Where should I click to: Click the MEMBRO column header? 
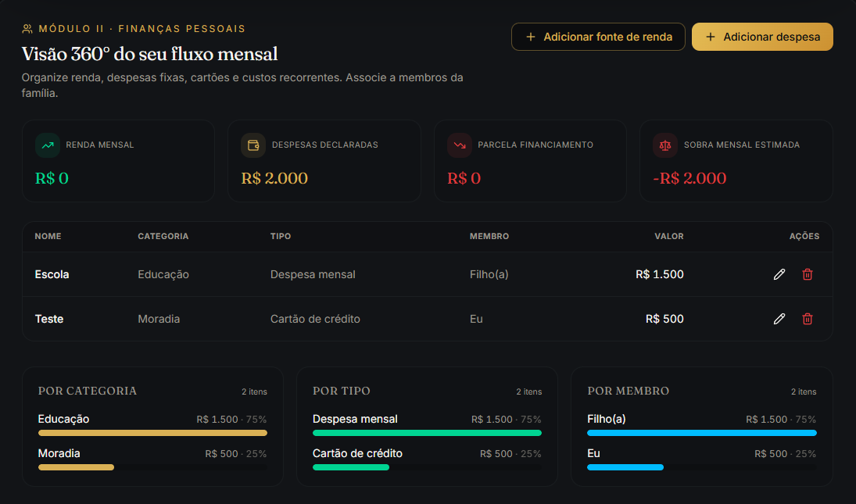pos(489,236)
